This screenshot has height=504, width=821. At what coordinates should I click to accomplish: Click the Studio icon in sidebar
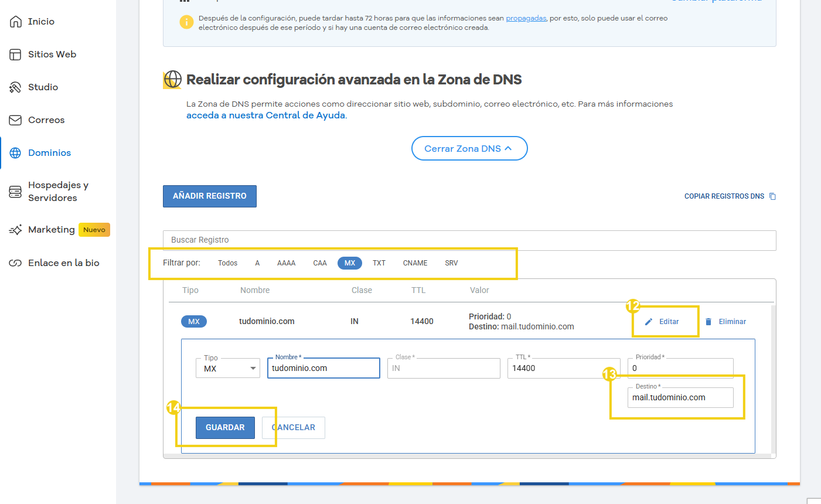pos(16,87)
